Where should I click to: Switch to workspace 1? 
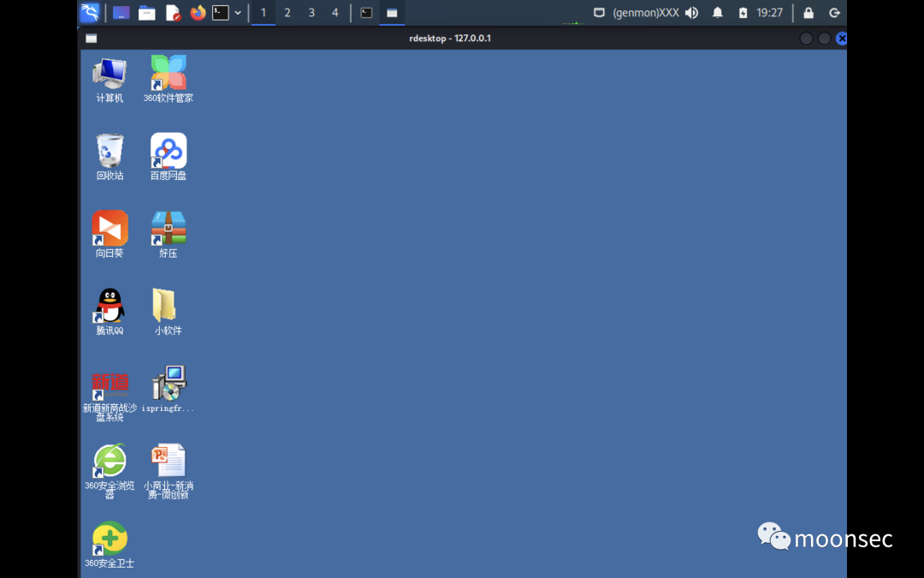pyautogui.click(x=264, y=12)
